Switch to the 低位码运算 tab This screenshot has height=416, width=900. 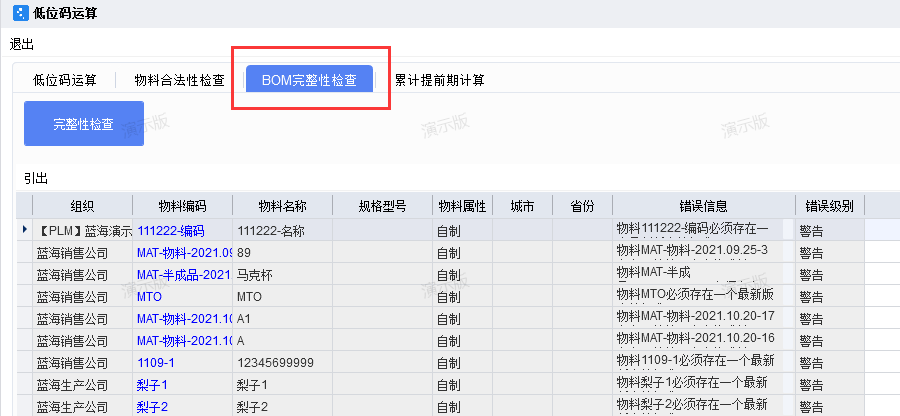(x=64, y=80)
